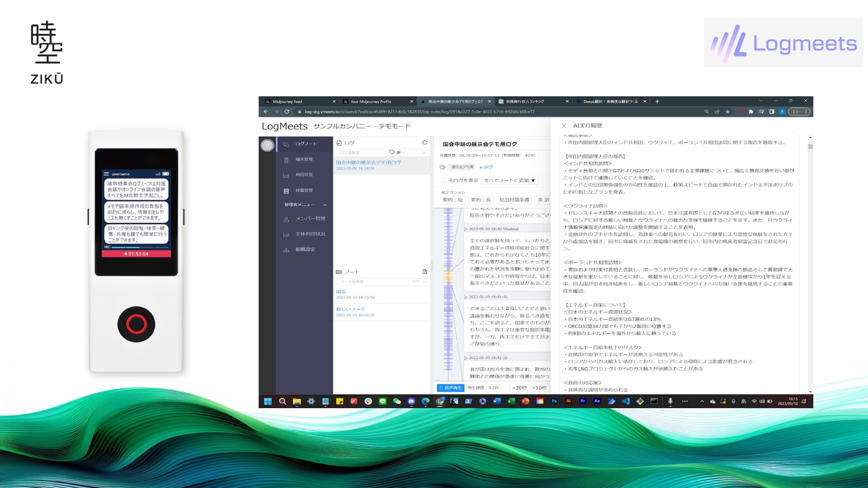
Task: Click the new note icon in ノート panel
Action: (x=424, y=272)
